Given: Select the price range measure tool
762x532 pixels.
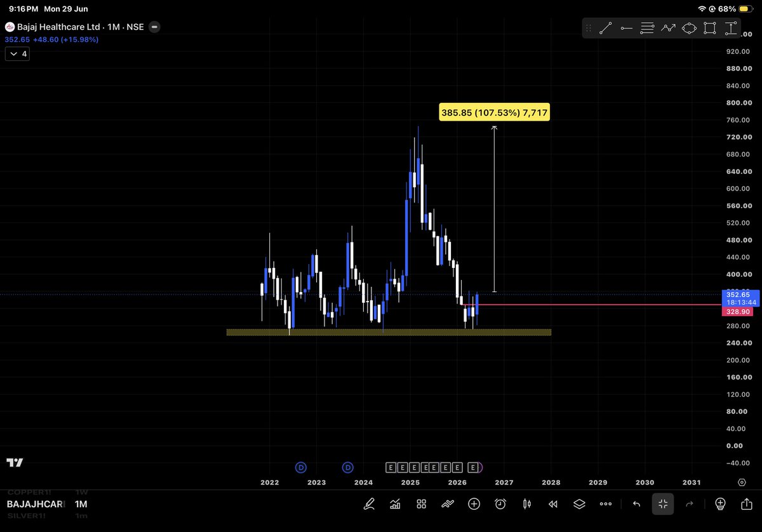Looking at the screenshot, I should [731, 28].
